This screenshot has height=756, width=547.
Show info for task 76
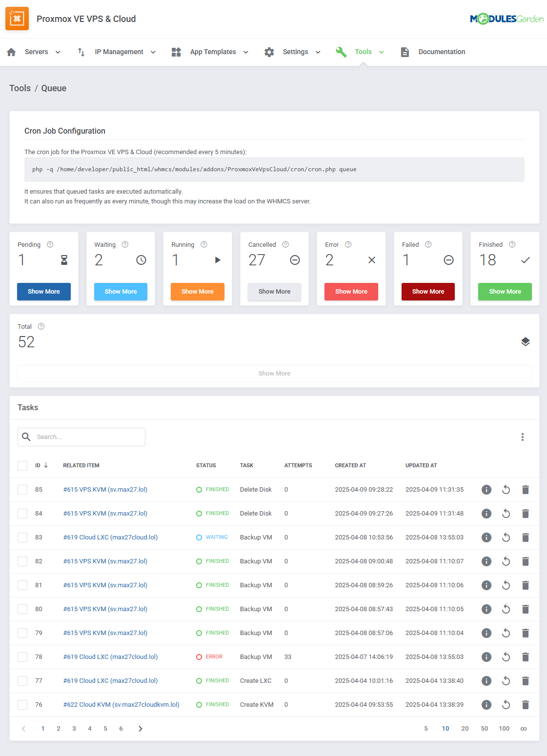tap(486, 705)
